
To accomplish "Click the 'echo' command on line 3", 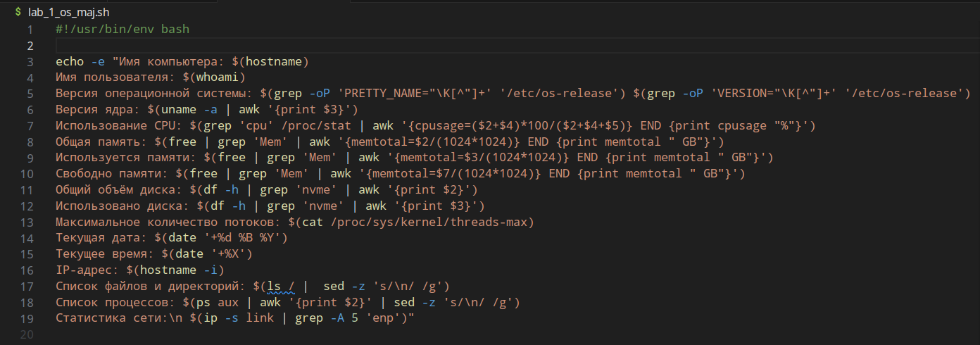I will (x=70, y=62).
